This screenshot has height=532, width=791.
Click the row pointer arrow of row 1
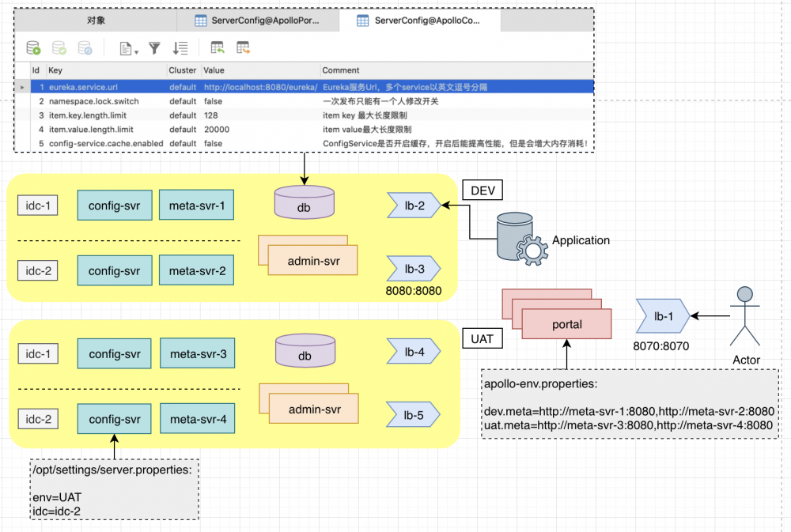[22, 87]
